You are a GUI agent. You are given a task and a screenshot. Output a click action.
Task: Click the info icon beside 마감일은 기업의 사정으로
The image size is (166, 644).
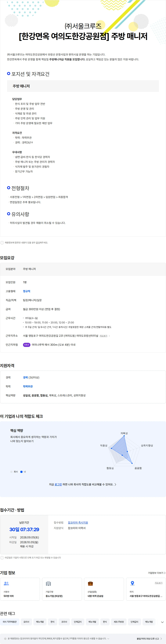pos(2,558)
